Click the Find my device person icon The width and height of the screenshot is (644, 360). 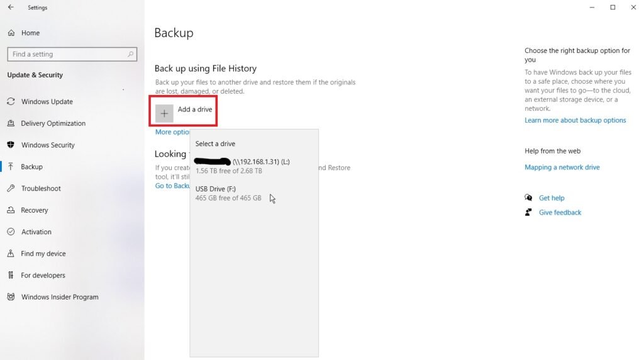[x=11, y=254]
